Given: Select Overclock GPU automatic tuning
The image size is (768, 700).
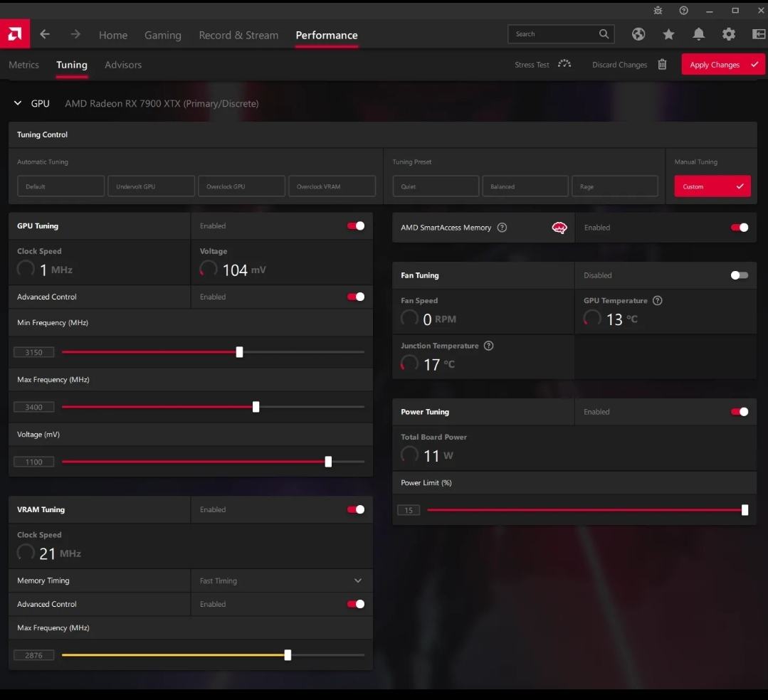Looking at the screenshot, I should [x=241, y=186].
